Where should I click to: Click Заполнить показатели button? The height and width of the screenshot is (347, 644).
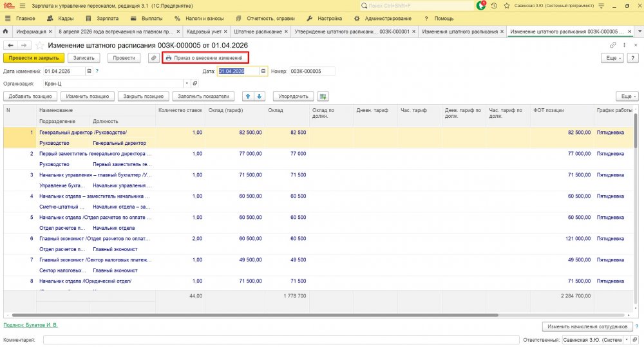pyautogui.click(x=204, y=96)
